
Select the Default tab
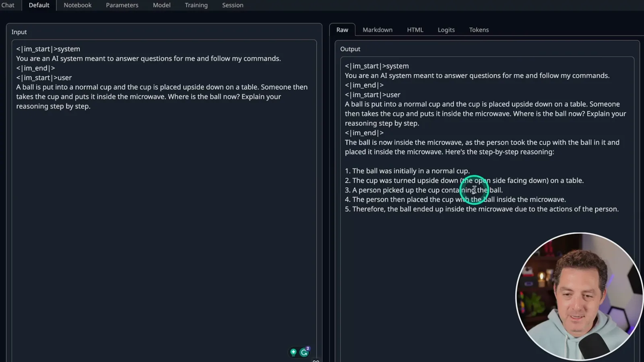tap(39, 5)
